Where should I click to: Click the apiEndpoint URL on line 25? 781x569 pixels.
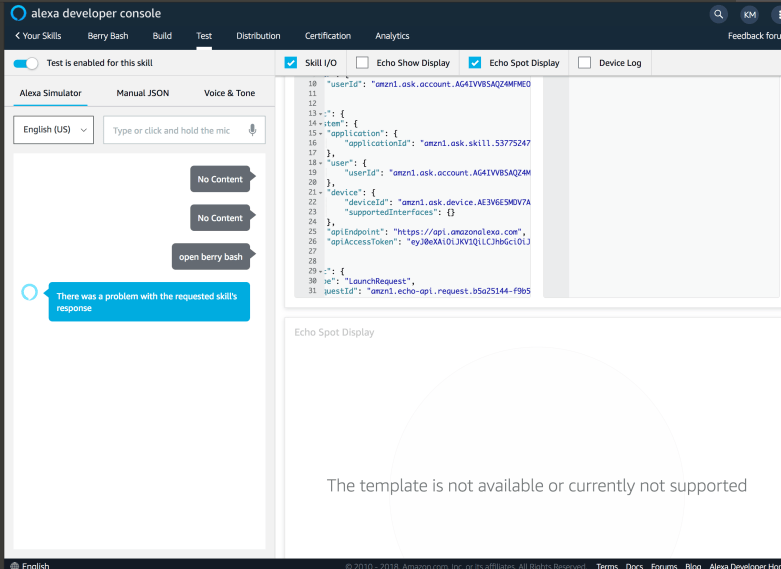[457, 232]
